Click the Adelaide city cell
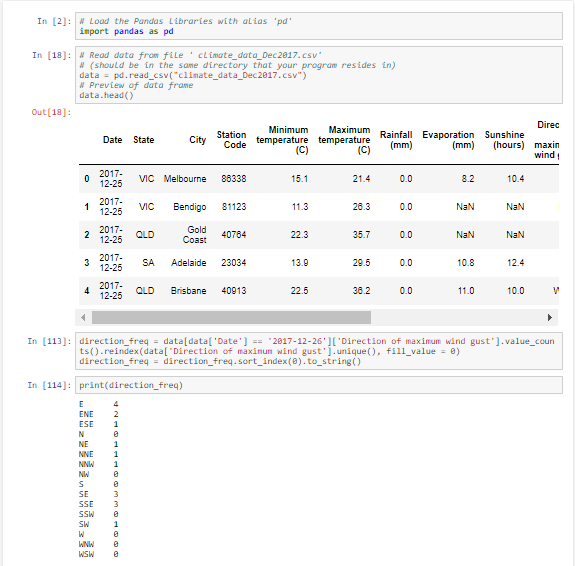This screenshot has width=575, height=566. pos(188,263)
